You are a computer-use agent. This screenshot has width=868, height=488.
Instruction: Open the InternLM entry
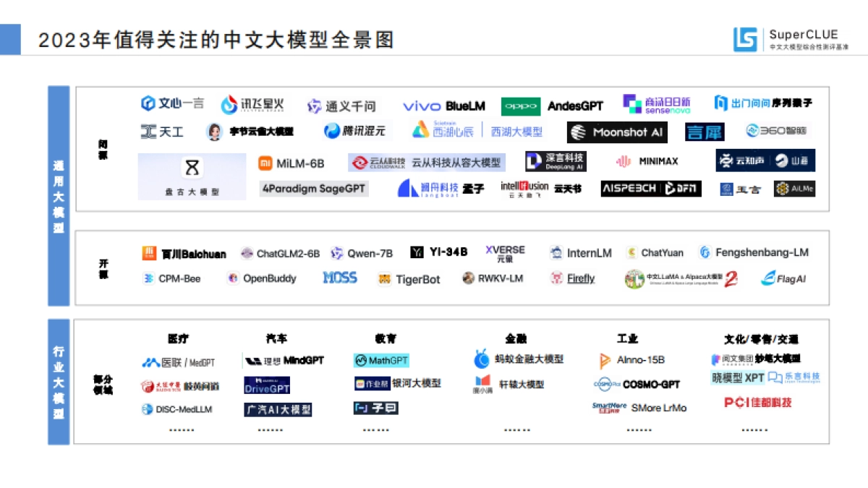click(x=581, y=254)
